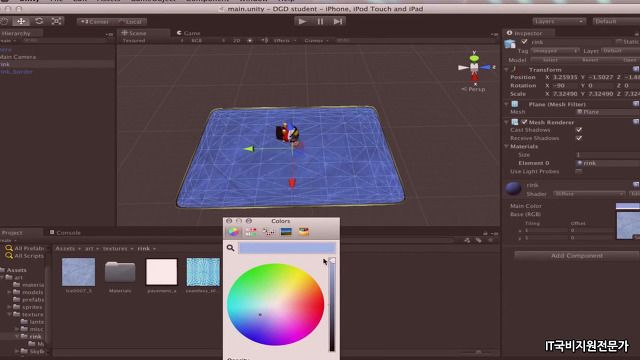Click Element 0 rink material field
Screen dimensions: 640x360
click(608, 163)
